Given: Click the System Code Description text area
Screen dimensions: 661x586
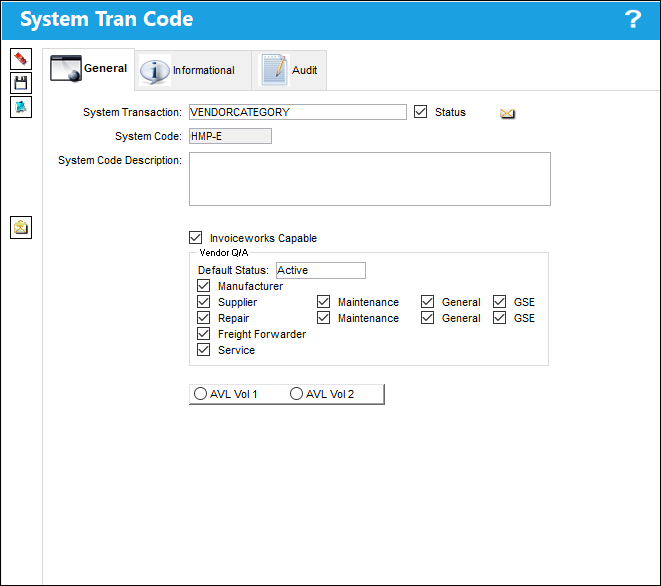Looking at the screenshot, I should click(370, 179).
